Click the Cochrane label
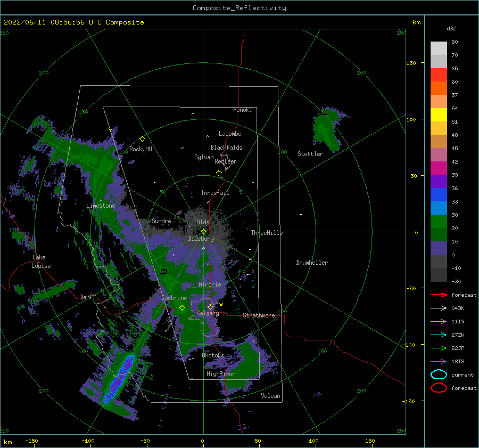Viewport: 479px width, 448px height. (x=174, y=298)
